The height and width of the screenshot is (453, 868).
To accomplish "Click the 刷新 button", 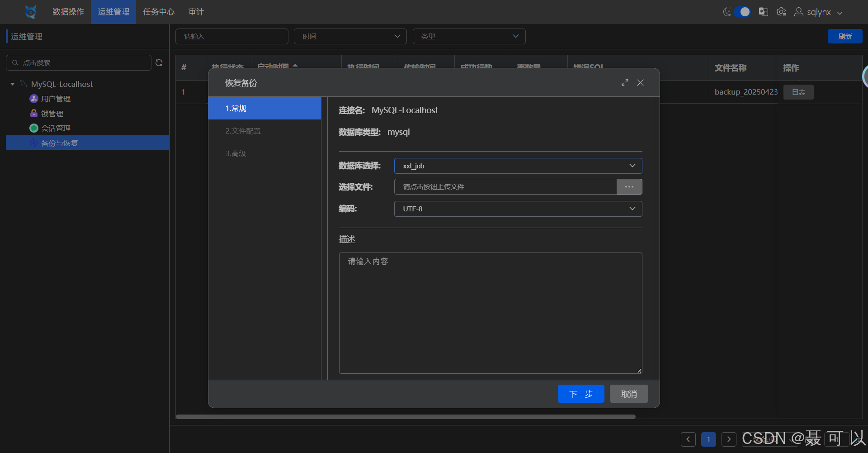I will pos(845,36).
